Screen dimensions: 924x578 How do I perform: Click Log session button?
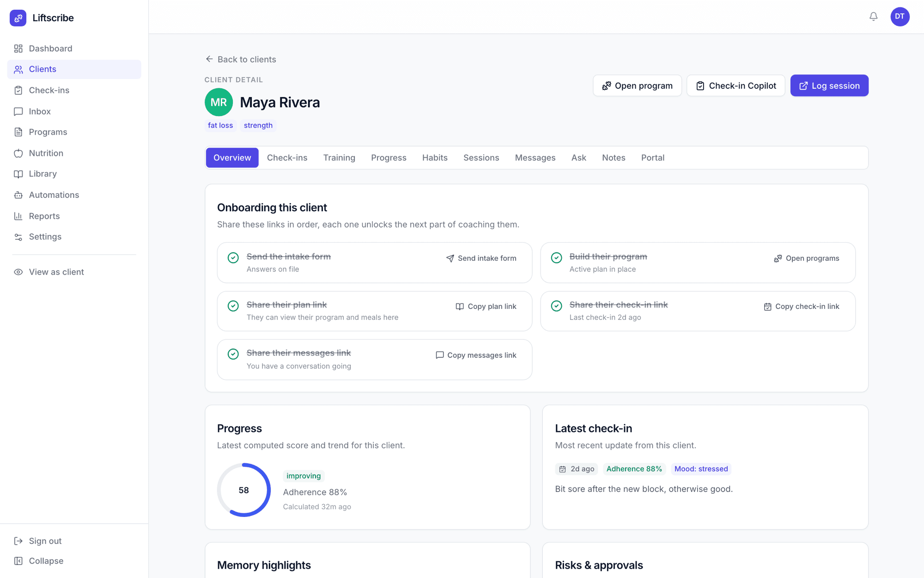[x=829, y=86]
